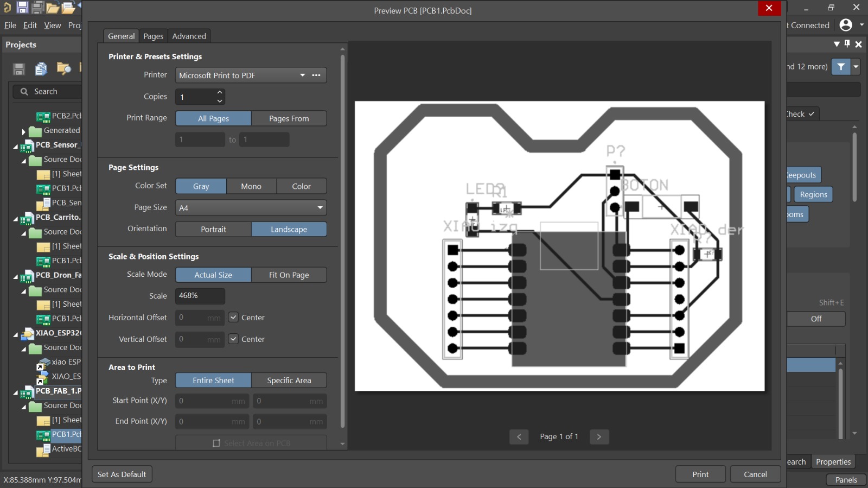Switch to the Advanced tab
This screenshot has height=488, width=868.
189,36
